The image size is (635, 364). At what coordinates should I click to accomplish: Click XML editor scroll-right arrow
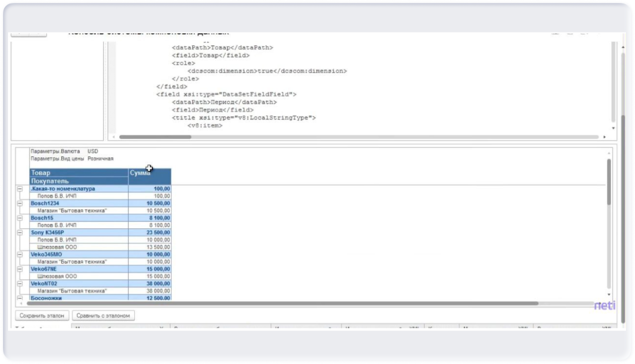coord(604,137)
